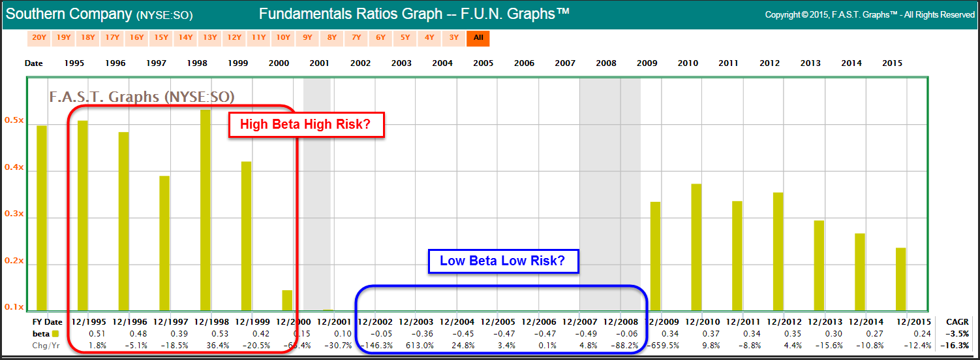Image resolution: width=980 pixels, height=360 pixels.
Task: Click the 9Y period button
Action: 307,38
